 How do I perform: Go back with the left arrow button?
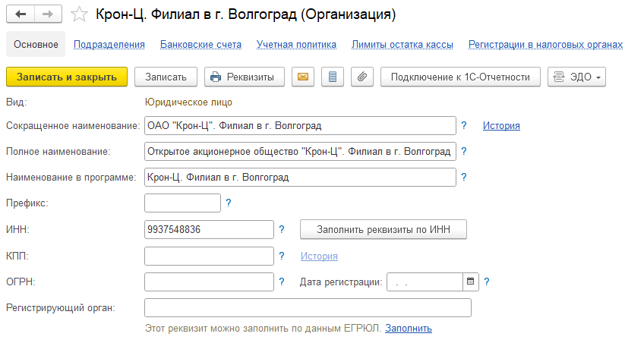tap(21, 14)
